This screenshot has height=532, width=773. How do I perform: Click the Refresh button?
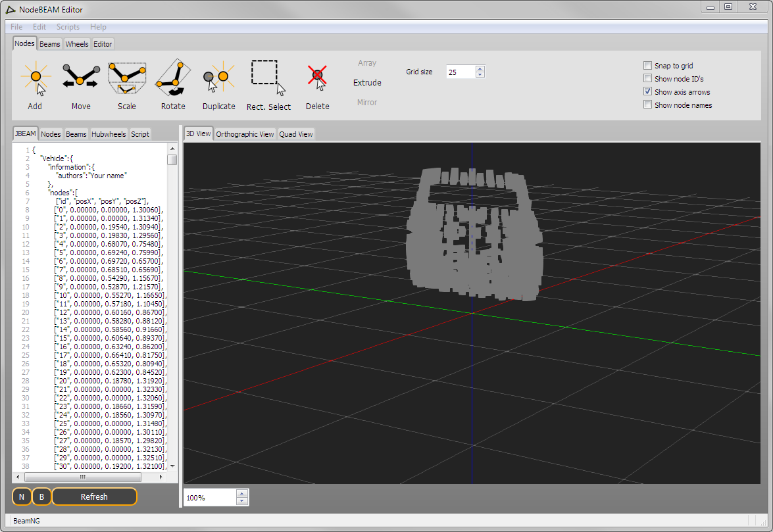point(94,496)
